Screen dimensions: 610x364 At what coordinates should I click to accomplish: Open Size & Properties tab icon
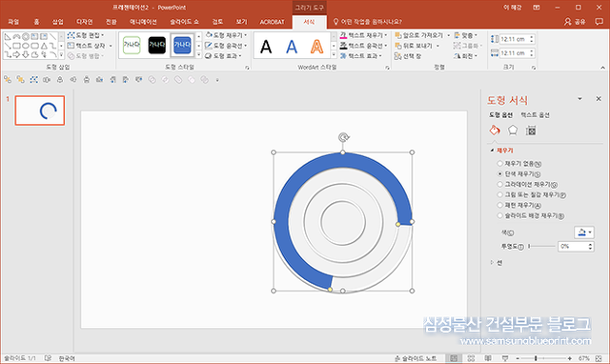[531, 131]
